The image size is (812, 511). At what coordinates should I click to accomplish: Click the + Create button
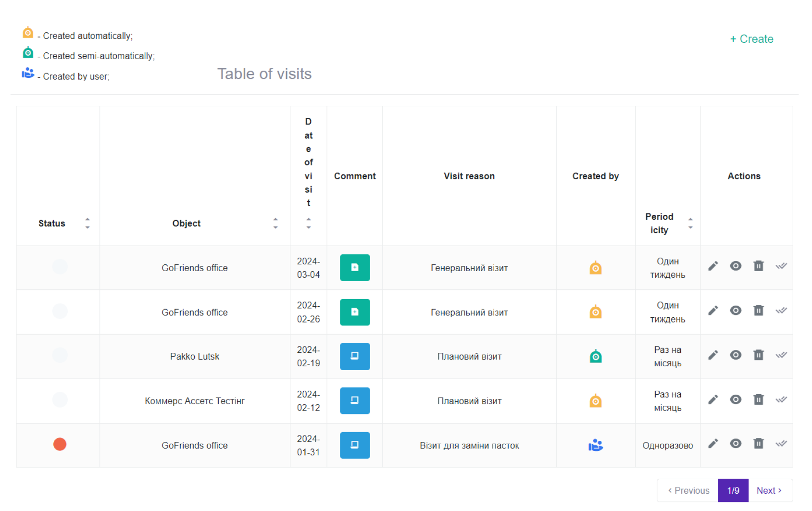point(751,39)
